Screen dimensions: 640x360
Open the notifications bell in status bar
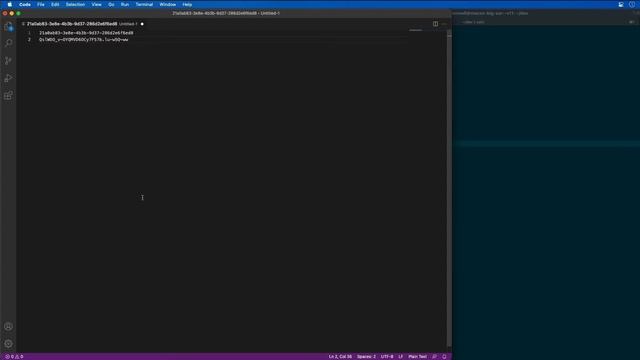[x=444, y=357]
